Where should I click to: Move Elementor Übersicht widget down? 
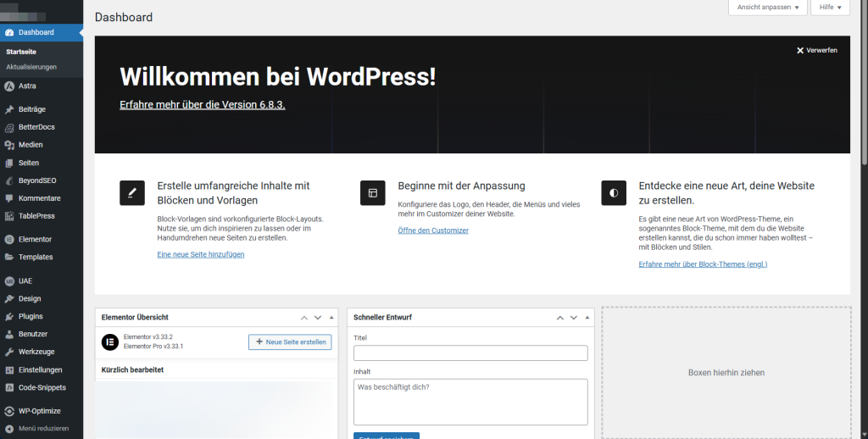click(318, 318)
